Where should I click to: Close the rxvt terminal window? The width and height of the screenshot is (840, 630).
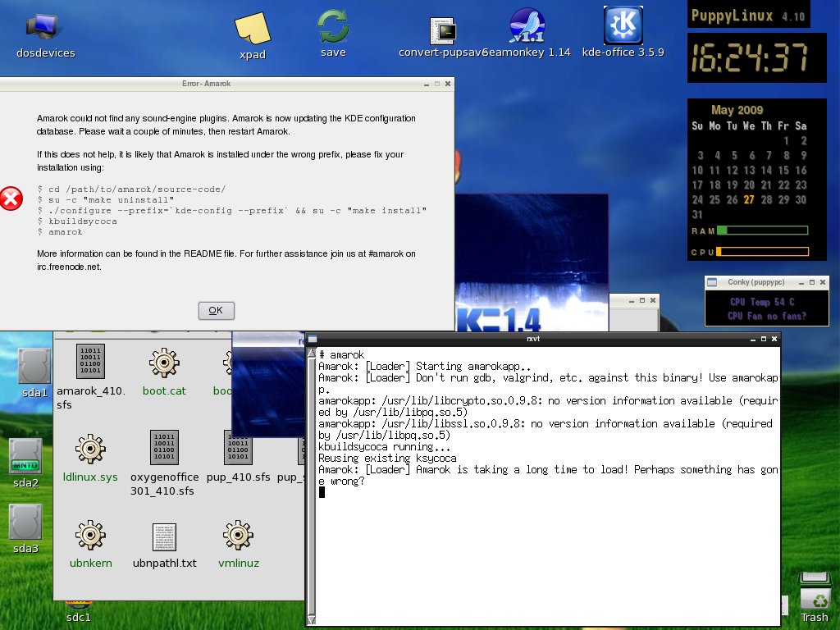click(774, 339)
